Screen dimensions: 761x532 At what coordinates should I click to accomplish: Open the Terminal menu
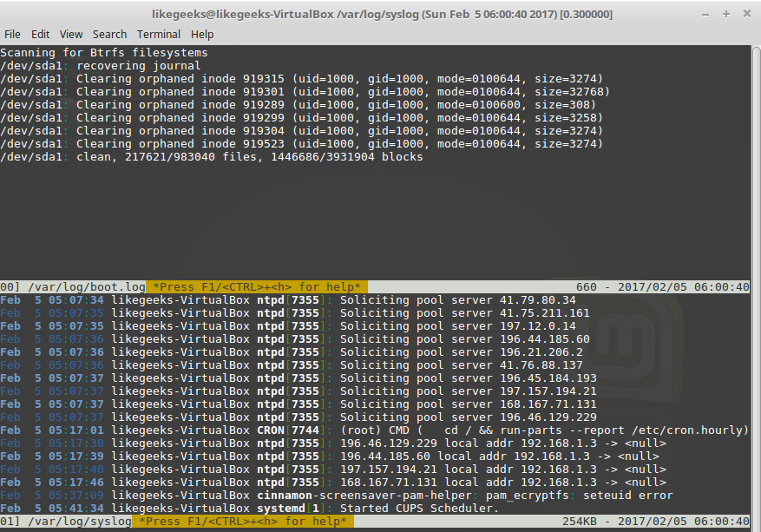pyautogui.click(x=158, y=35)
